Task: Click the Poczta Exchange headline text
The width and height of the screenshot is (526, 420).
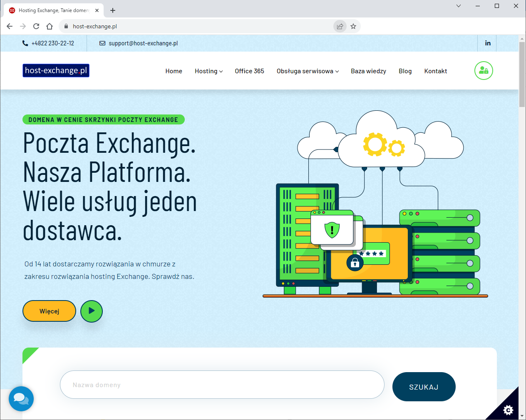Action: point(110,186)
